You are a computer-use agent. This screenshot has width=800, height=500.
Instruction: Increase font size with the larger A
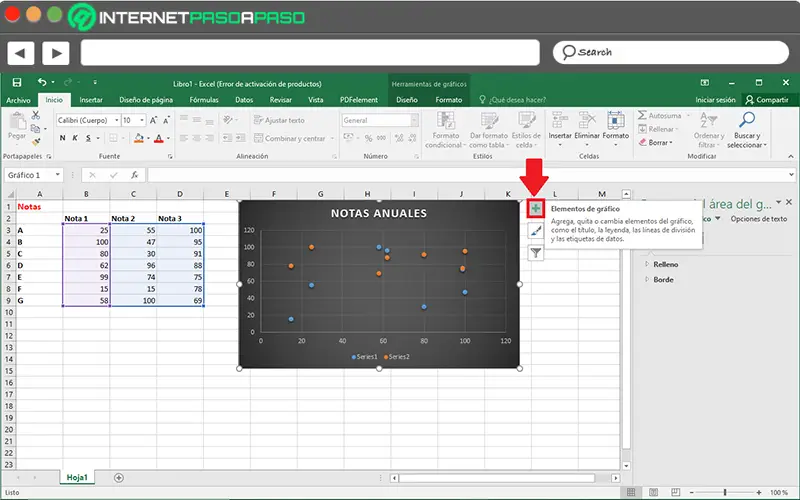click(153, 120)
